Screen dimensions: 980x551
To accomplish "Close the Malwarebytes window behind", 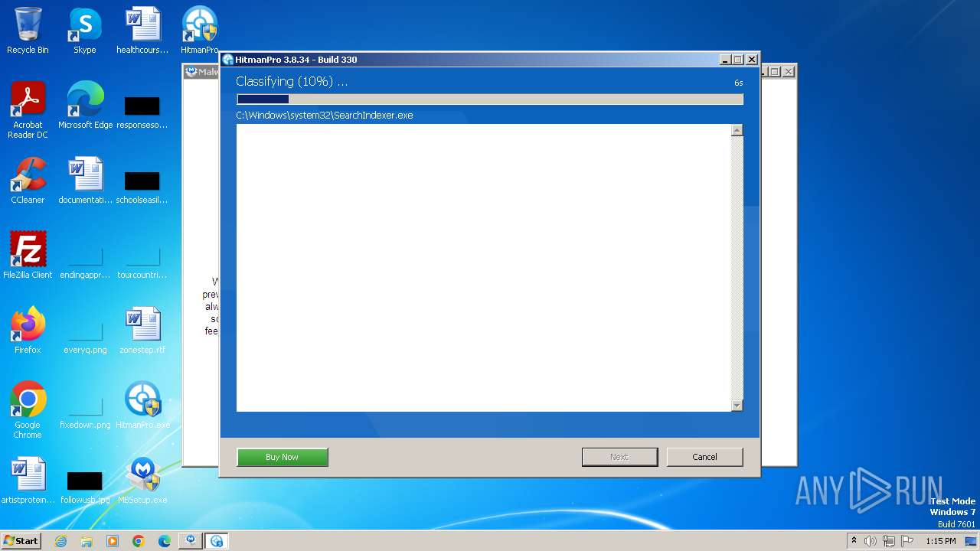I will pos(789,72).
